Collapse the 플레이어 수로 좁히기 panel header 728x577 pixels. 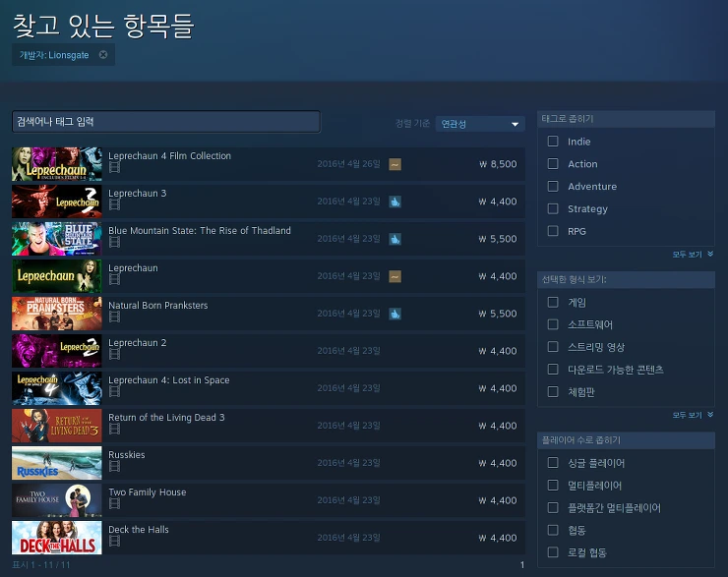pyautogui.click(x=626, y=440)
